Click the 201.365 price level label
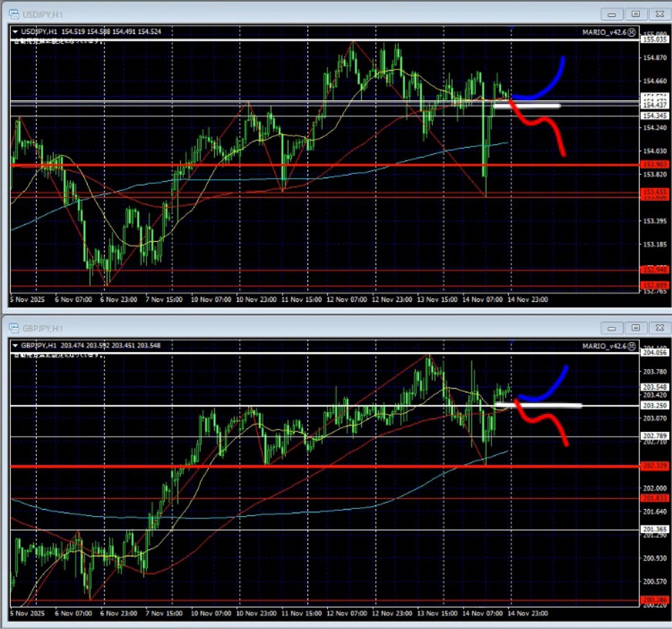Image resolution: width=672 pixels, height=629 pixels. click(x=654, y=529)
